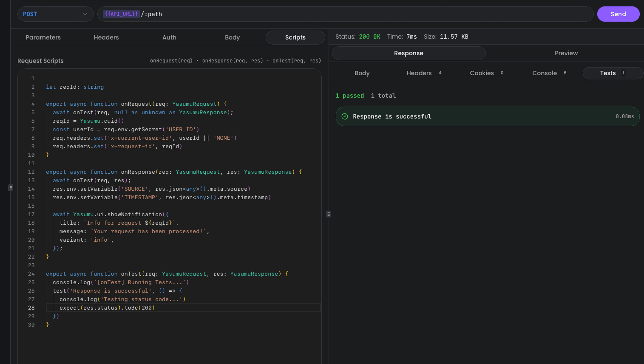The image size is (644, 364).
Task: Open the request Body tab
Action: 232,37
